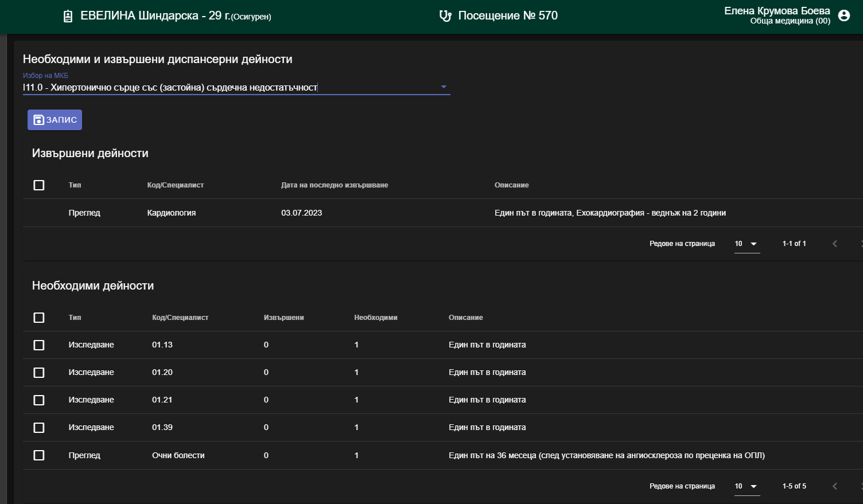The height and width of the screenshot is (504, 863).
Task: Click Описание header in Необходими дейности table
Action: tap(466, 318)
